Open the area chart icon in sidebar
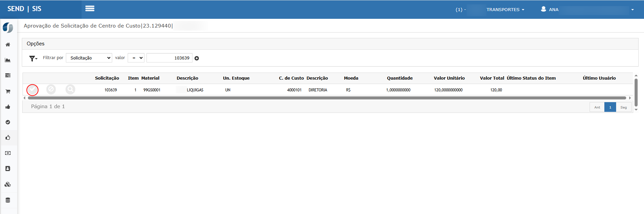 [8, 60]
